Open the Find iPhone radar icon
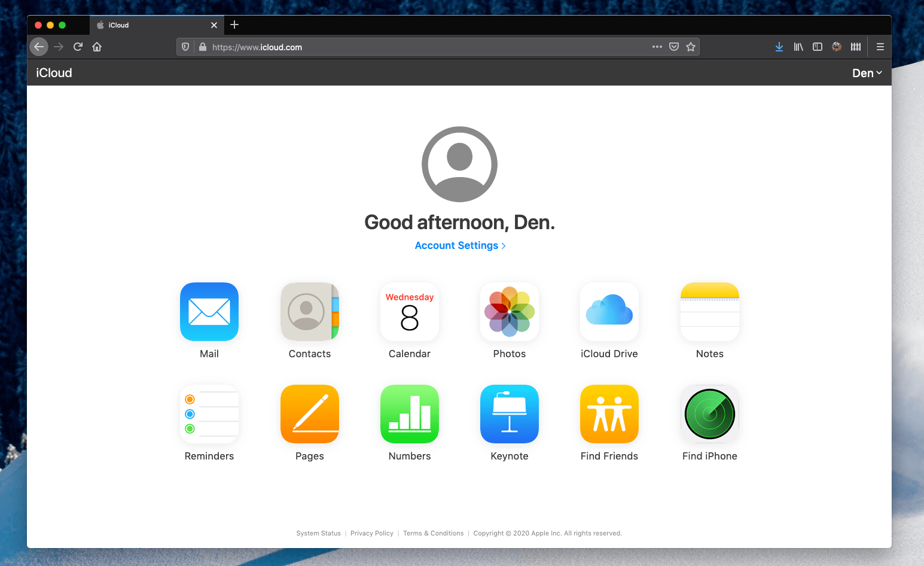Screen dimensions: 924x566 (710, 414)
